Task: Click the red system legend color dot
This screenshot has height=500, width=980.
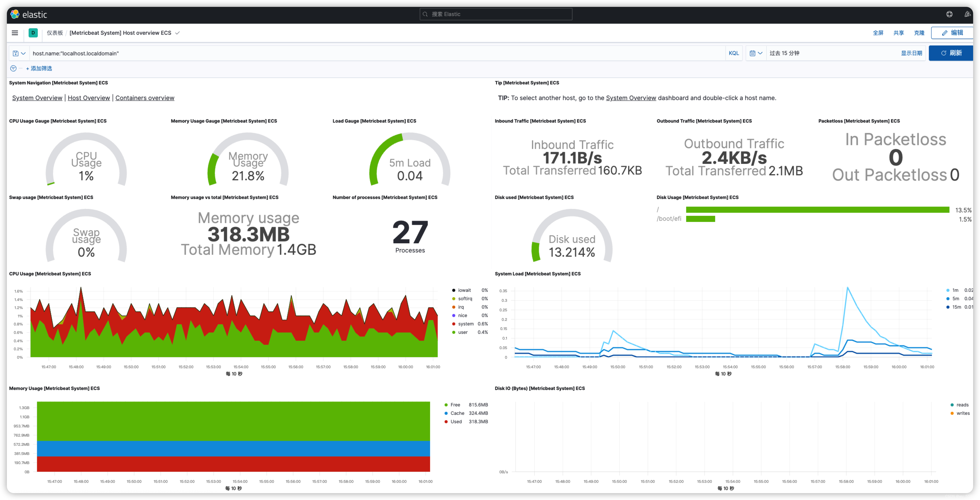Action: click(454, 324)
